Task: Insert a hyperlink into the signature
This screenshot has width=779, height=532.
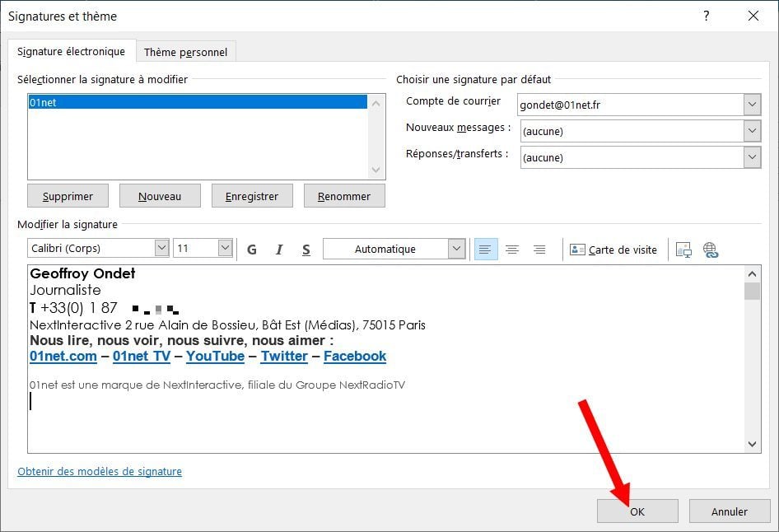Action: 711,250
